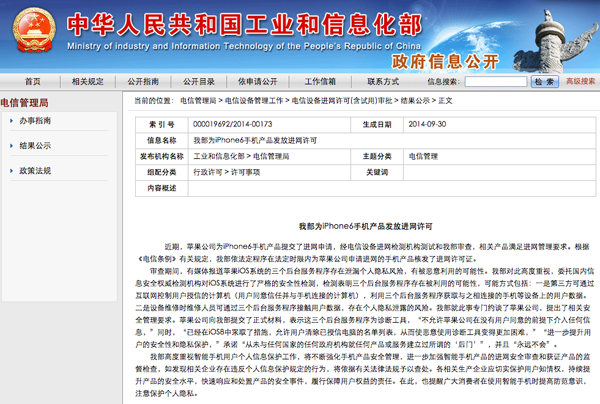Open the 公开指南 menu item
This screenshot has height=404, width=600.
[143, 81]
